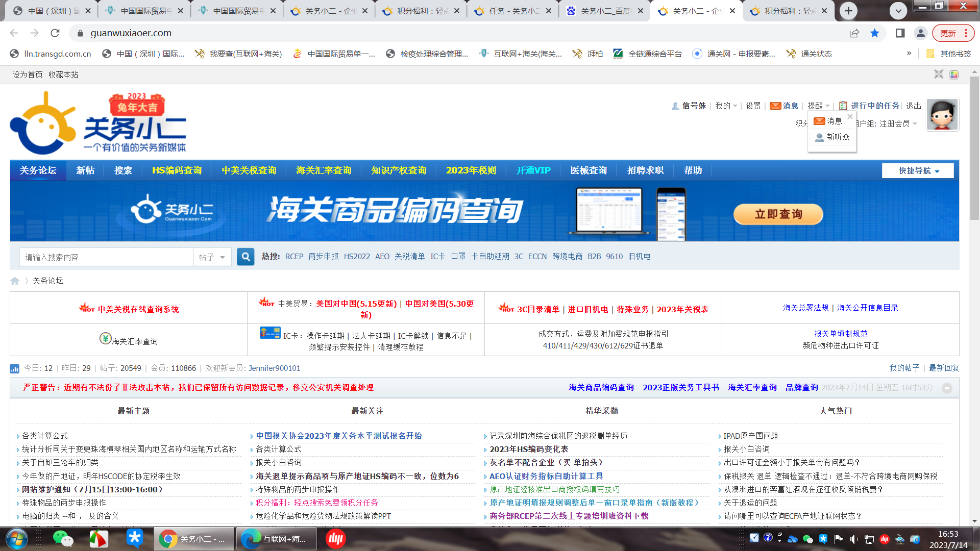Open the 设为首页 link
The height and width of the screenshot is (551, 980).
(28, 74)
